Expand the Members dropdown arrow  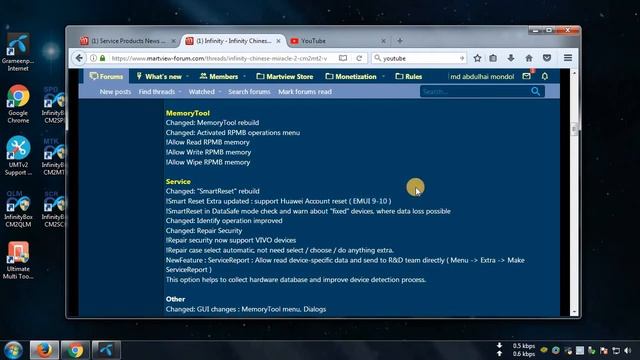(x=244, y=76)
